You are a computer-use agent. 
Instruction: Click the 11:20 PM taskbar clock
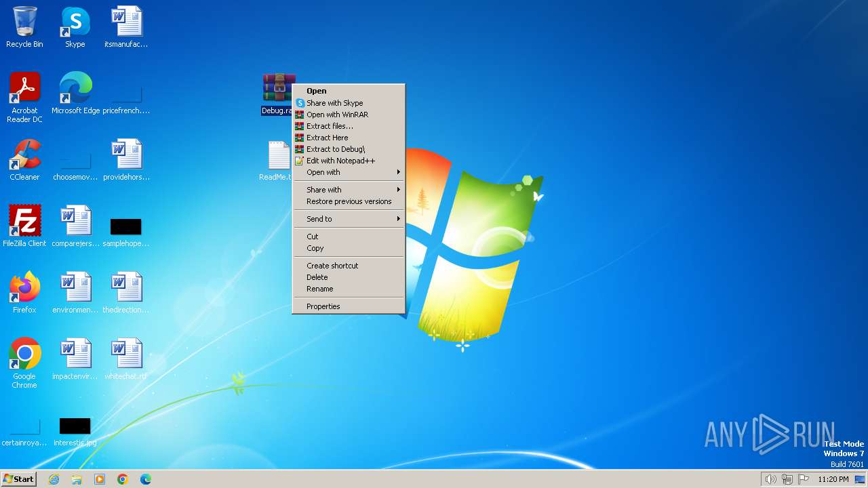click(x=833, y=479)
